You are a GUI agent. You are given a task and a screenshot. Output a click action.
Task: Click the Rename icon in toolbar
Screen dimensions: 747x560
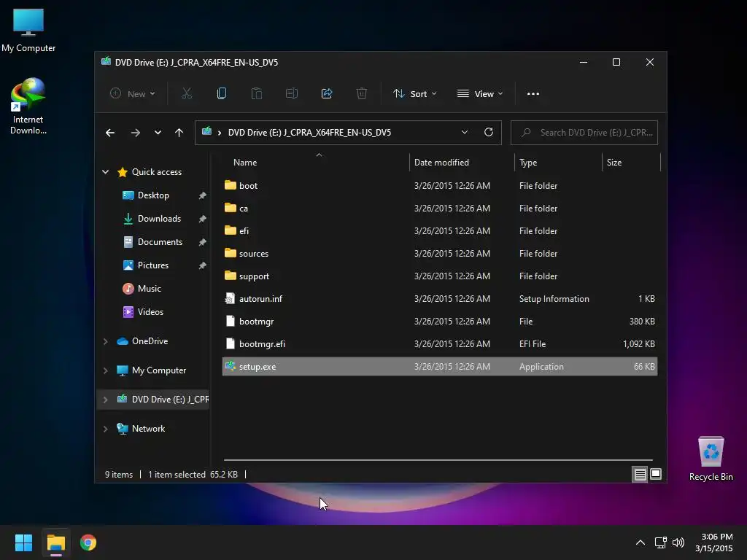click(x=292, y=94)
